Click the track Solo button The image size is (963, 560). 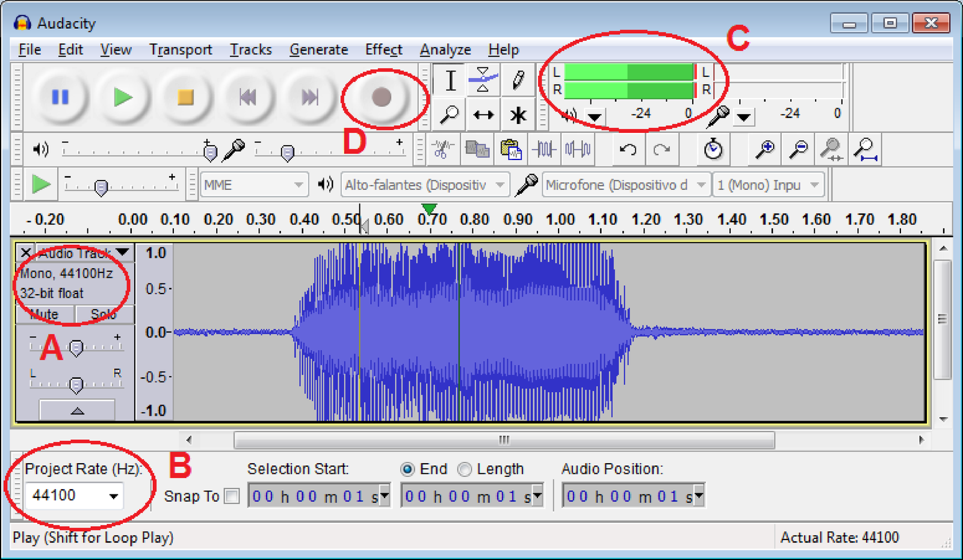[x=104, y=314]
